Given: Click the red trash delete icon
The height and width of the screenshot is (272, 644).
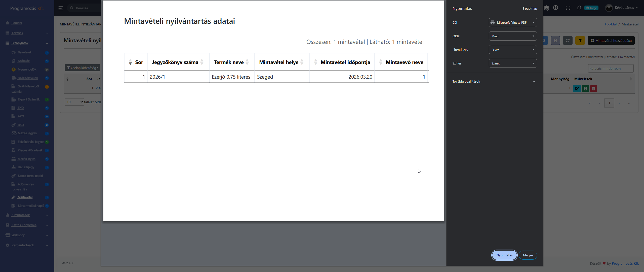Looking at the screenshot, I should click(x=593, y=89).
